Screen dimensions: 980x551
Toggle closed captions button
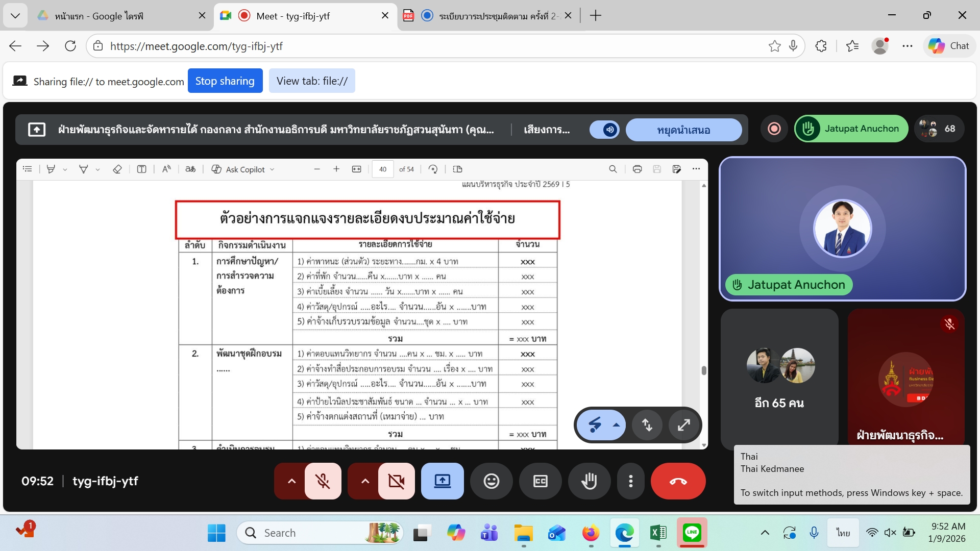click(540, 481)
